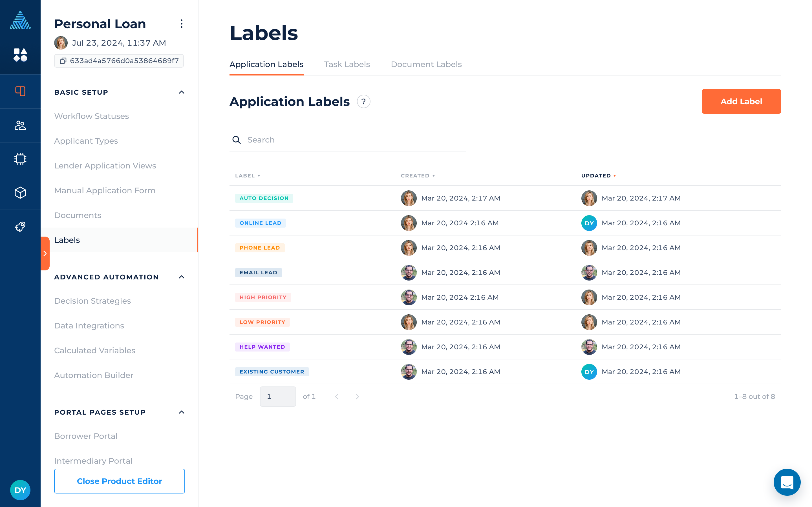Collapse the Basic Setup section
This screenshot has height=507, width=812.
(x=182, y=92)
